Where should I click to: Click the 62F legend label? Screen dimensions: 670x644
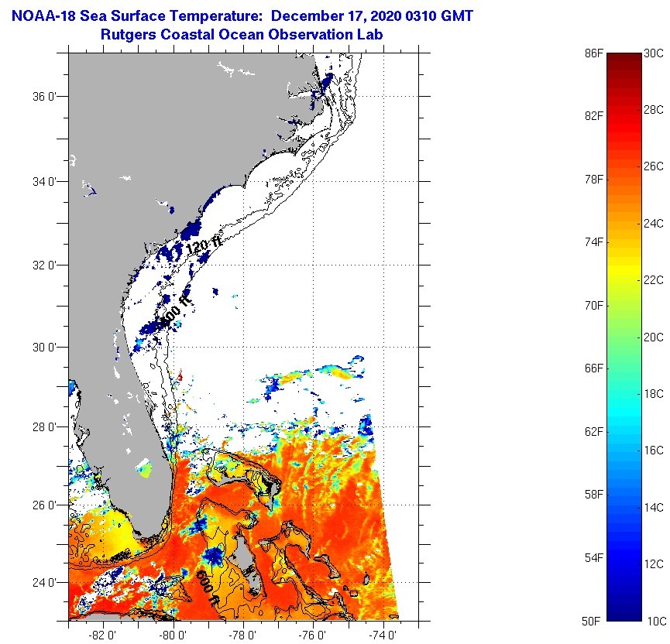coord(593,431)
